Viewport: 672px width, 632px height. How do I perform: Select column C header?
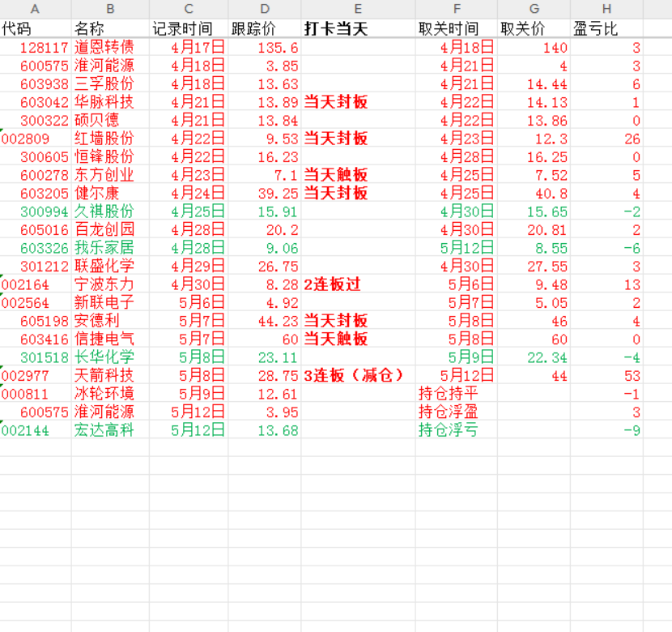pyautogui.click(x=189, y=9)
